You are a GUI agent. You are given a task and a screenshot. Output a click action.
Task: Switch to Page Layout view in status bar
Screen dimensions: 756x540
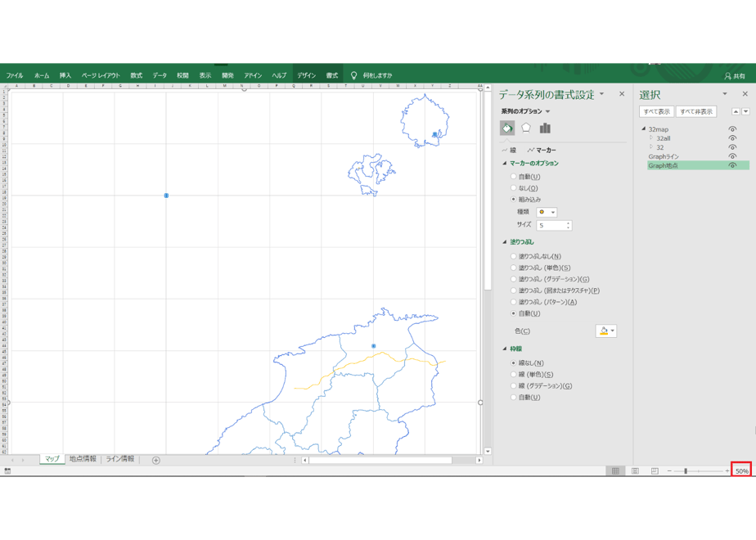(635, 471)
